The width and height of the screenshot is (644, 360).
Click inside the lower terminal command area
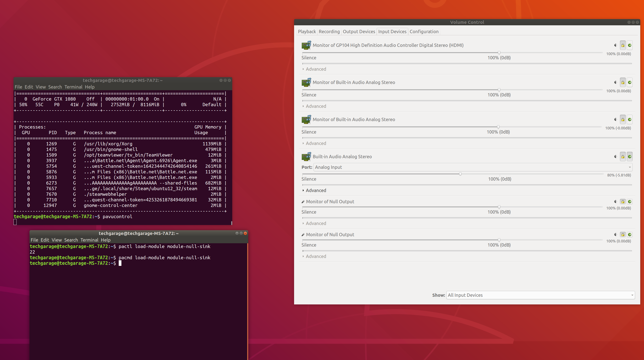click(x=138, y=300)
